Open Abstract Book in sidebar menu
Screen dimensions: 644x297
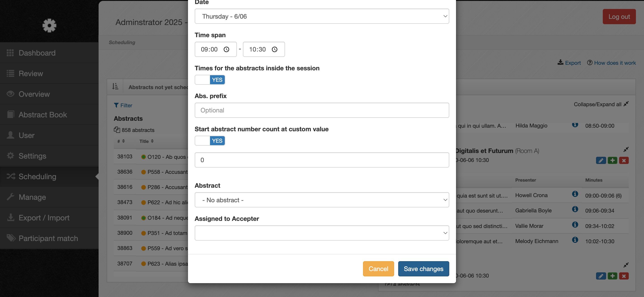43,115
